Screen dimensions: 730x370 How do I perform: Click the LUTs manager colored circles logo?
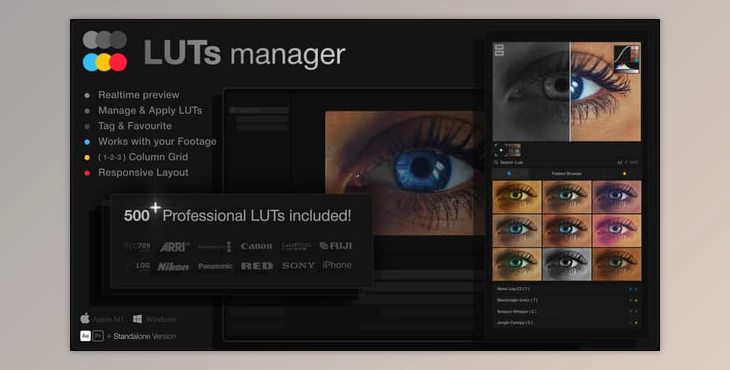105,51
